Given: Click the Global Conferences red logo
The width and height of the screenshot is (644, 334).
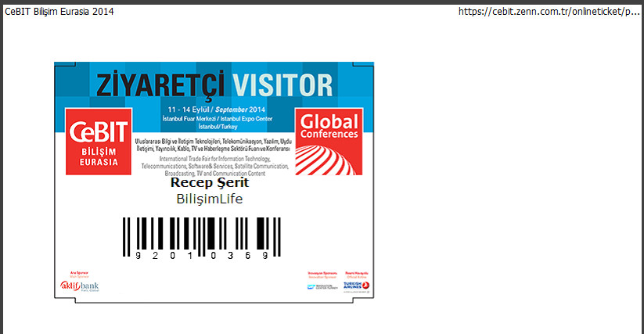Looking at the screenshot, I should click(329, 142).
